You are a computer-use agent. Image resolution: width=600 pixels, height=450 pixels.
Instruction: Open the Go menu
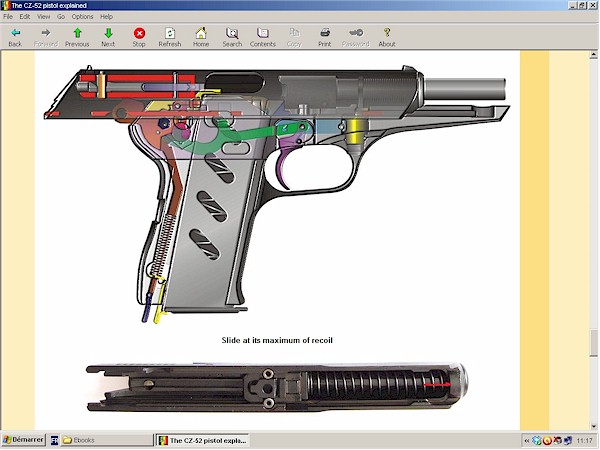(61, 16)
